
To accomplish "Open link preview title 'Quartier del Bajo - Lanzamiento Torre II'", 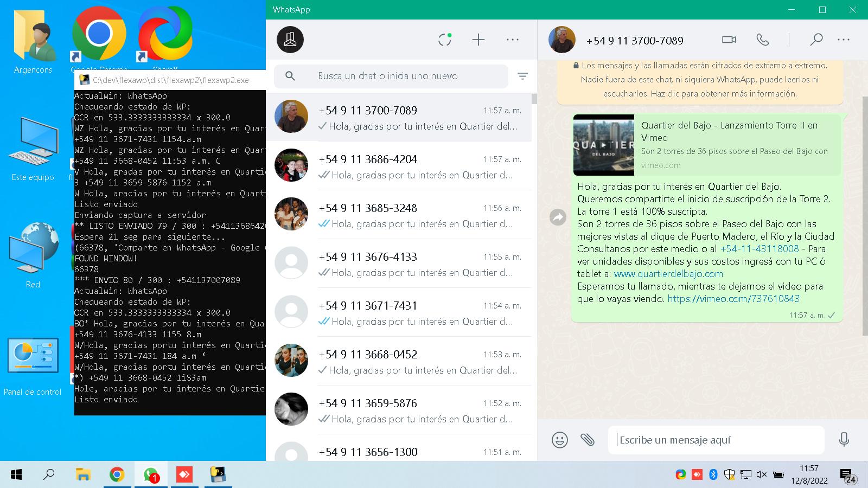I will pyautogui.click(x=729, y=131).
